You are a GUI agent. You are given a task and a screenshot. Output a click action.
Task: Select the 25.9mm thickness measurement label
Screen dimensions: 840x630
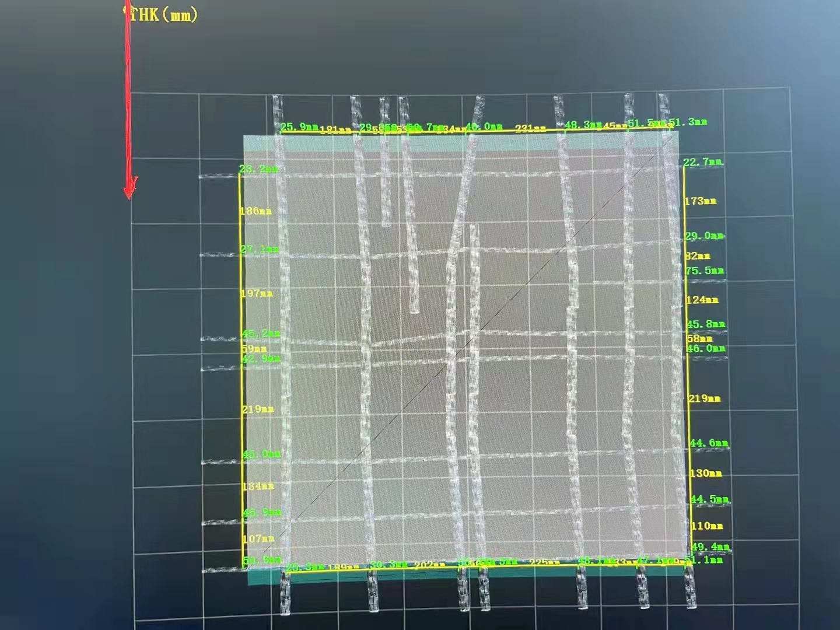299,125
